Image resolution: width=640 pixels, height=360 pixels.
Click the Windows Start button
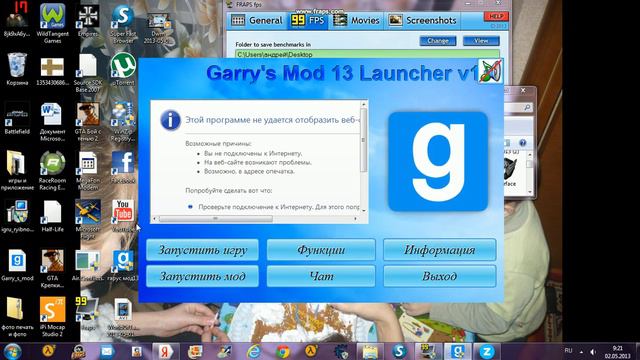coord(13,351)
